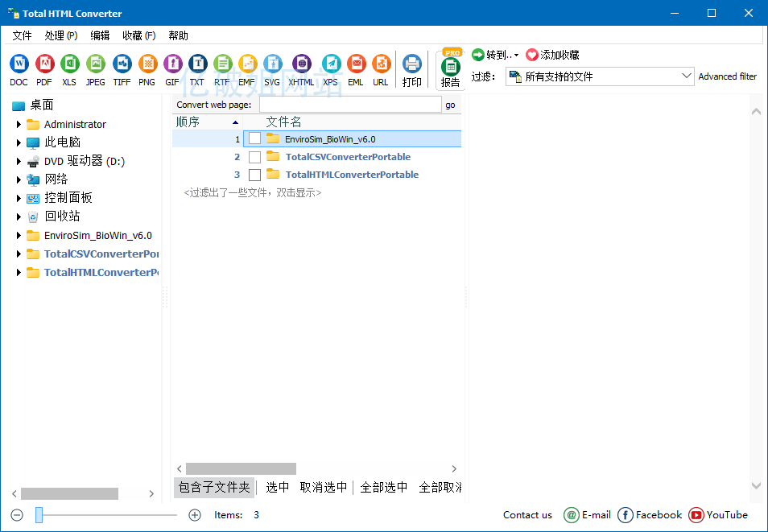Click the EML conversion icon

pyautogui.click(x=356, y=64)
